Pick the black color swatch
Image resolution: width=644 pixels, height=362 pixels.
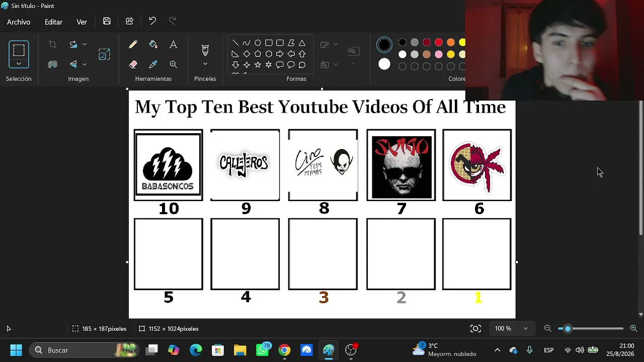pyautogui.click(x=403, y=42)
